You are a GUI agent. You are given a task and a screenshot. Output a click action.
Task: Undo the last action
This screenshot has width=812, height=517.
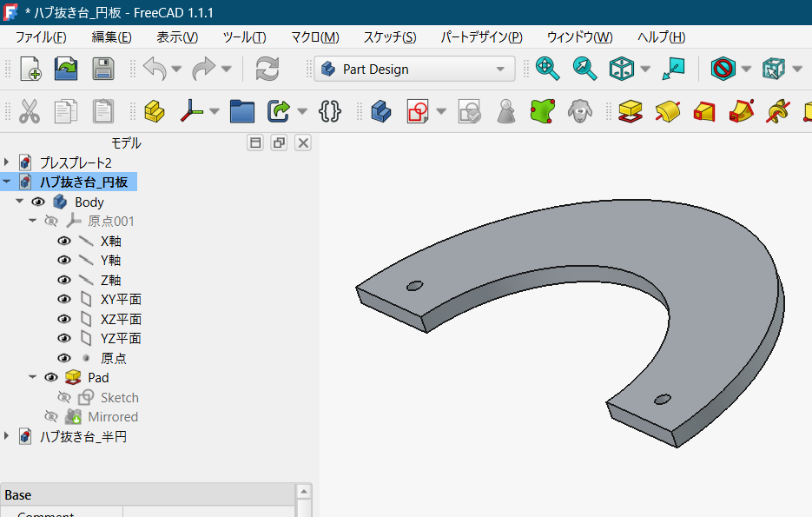(x=155, y=69)
